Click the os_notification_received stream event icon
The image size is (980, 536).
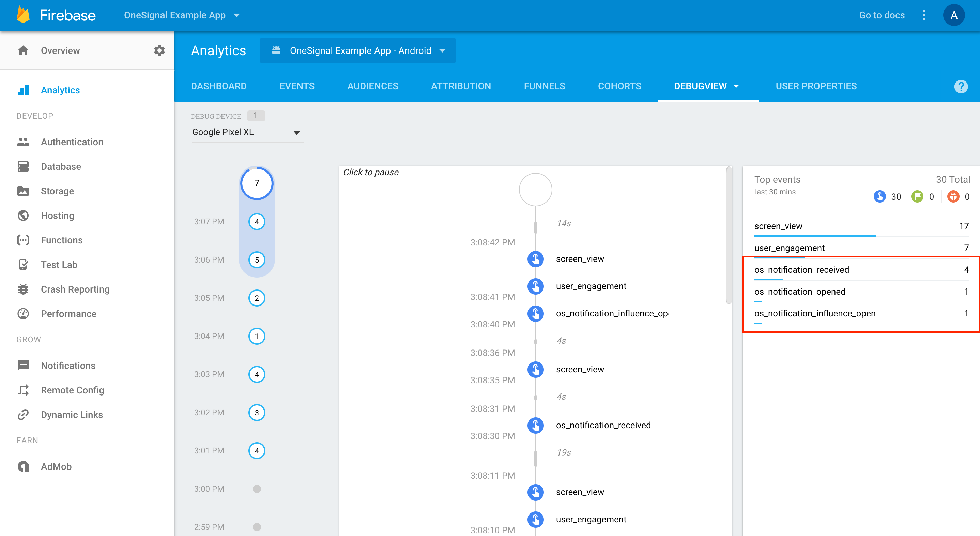[x=535, y=425]
